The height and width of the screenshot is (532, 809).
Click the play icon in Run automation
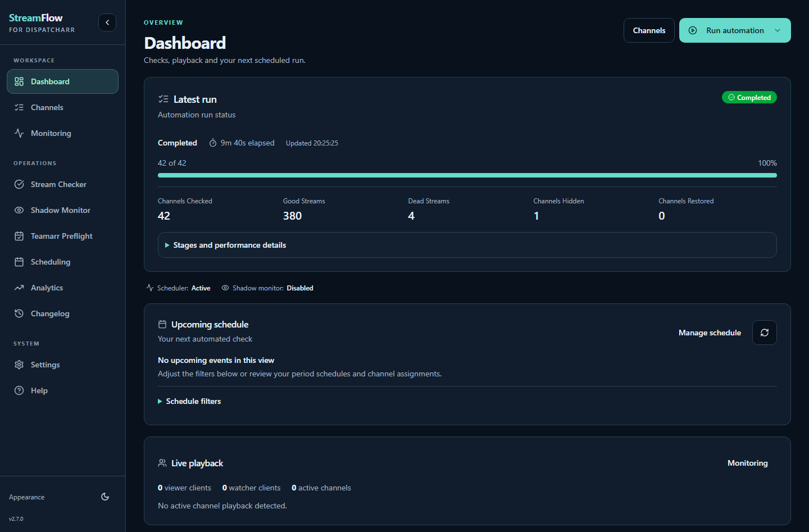pyautogui.click(x=693, y=30)
